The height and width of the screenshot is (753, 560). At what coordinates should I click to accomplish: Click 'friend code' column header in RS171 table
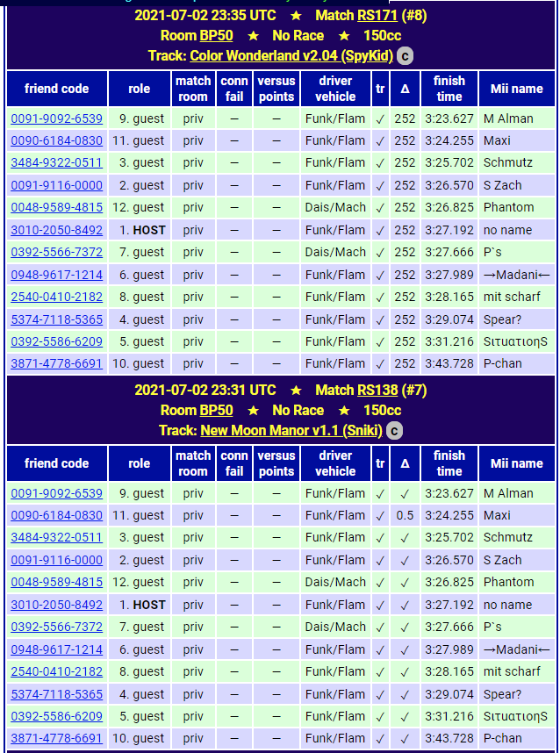pyautogui.click(x=57, y=89)
